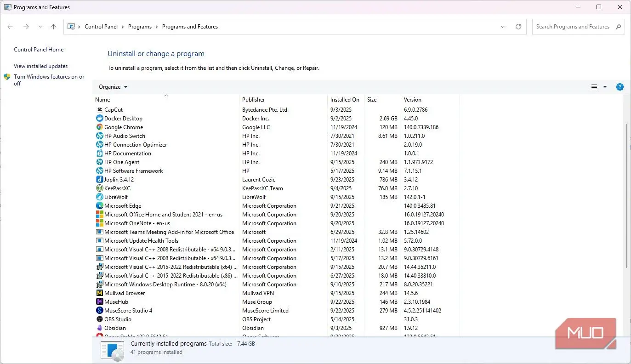The height and width of the screenshot is (364, 631).
Task: Click the Microsoft Edge icon
Action: click(x=100, y=206)
